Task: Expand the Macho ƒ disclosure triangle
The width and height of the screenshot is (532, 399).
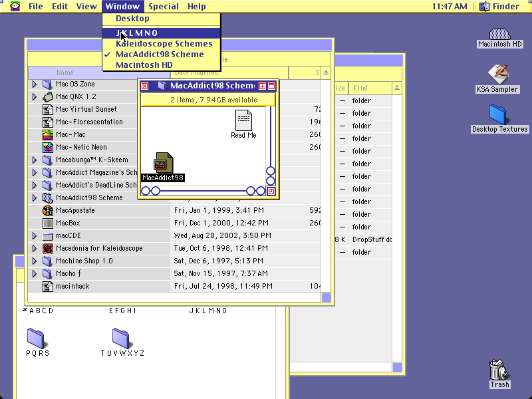Action: [x=35, y=273]
